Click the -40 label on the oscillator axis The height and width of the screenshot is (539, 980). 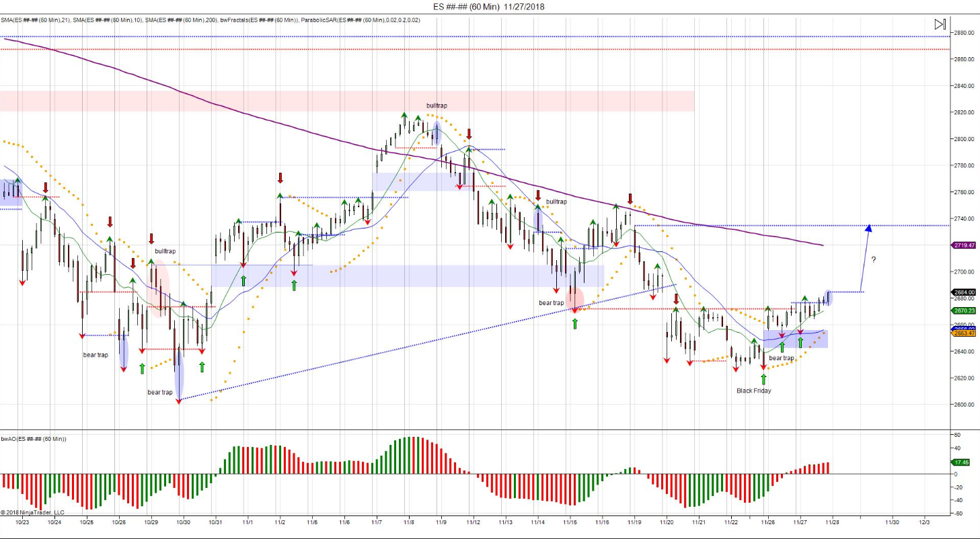960,500
